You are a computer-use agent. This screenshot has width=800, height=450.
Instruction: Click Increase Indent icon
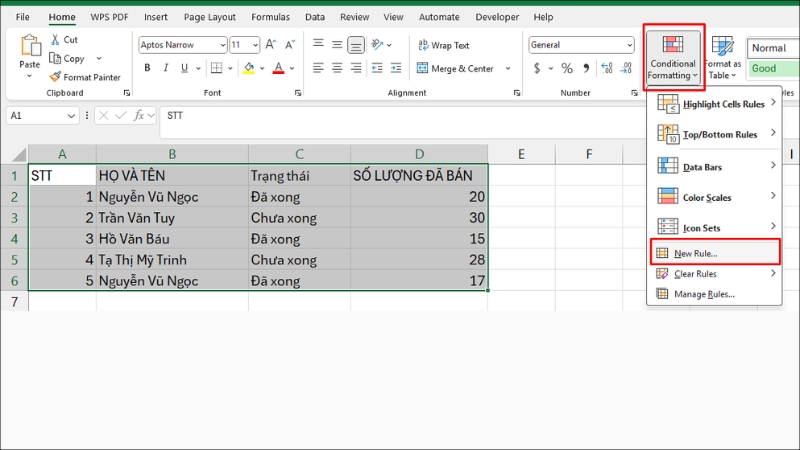(x=396, y=68)
